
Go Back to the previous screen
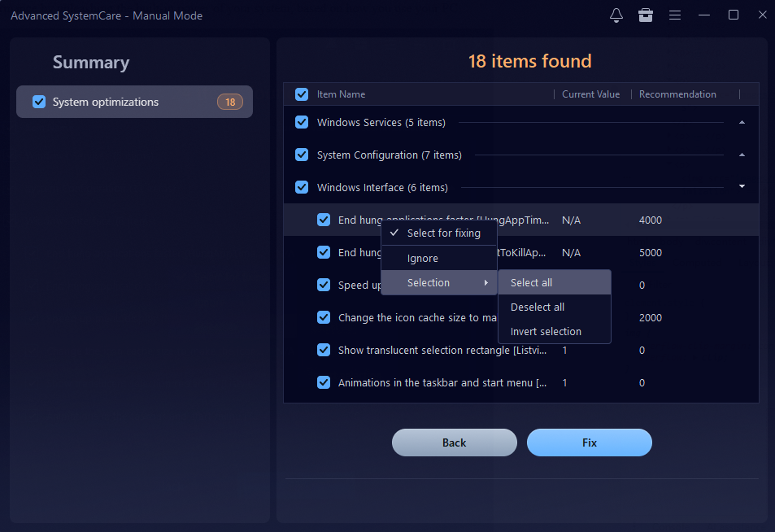pos(454,443)
